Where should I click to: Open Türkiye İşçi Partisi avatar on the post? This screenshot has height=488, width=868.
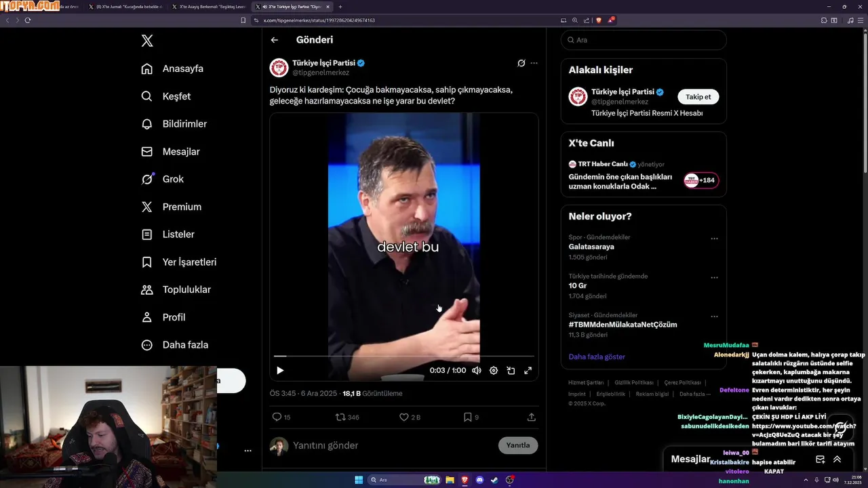coord(279,68)
